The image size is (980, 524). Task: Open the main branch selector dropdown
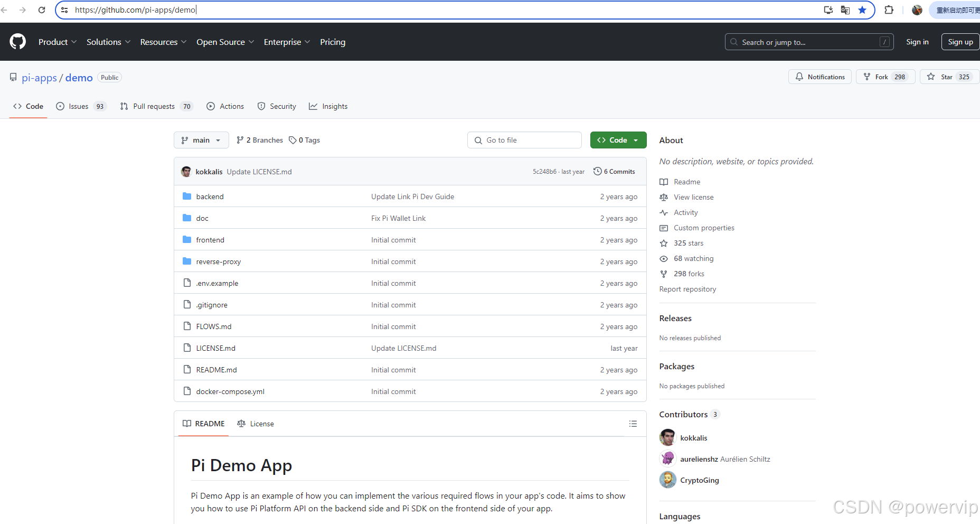coord(201,140)
